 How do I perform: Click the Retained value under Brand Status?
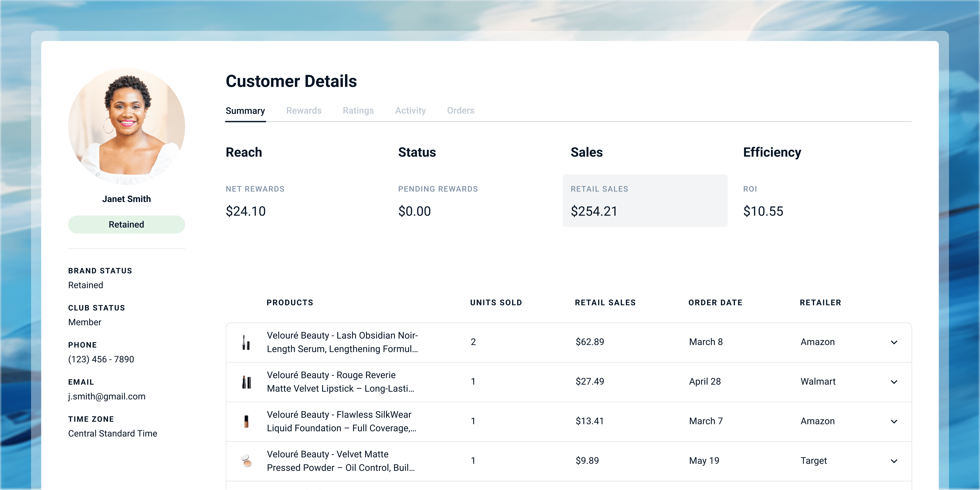[x=86, y=285]
